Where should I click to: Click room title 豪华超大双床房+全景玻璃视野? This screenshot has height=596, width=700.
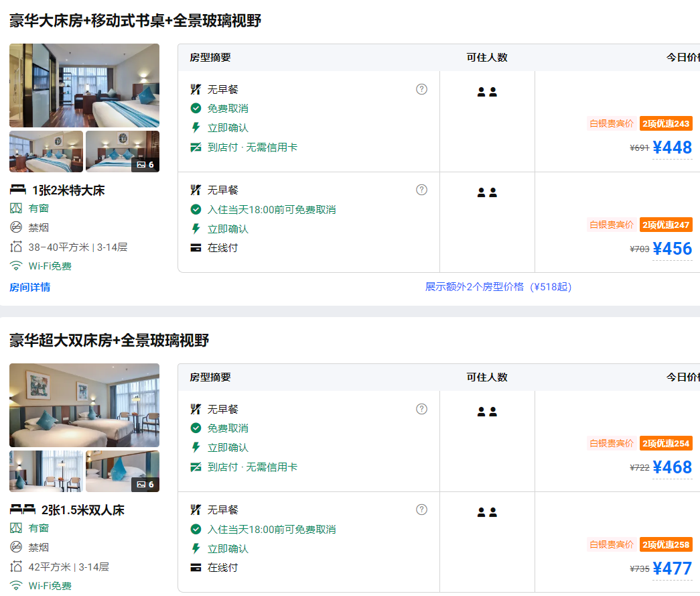(x=109, y=341)
